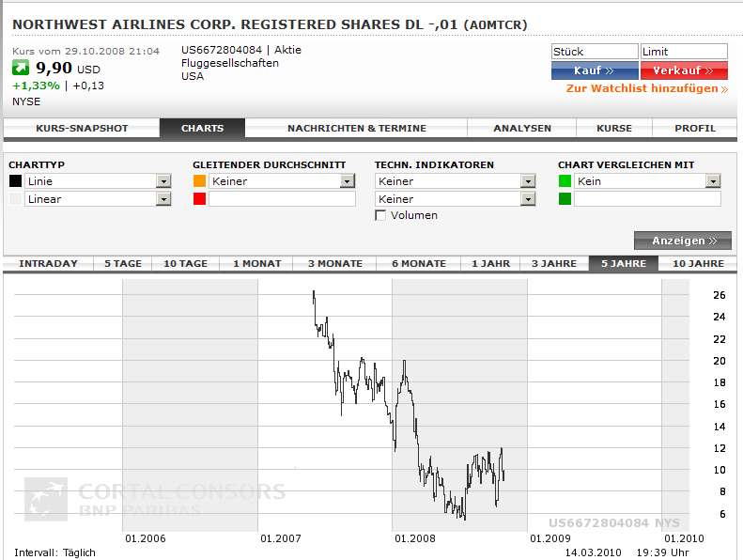The image size is (743, 560).
Task: Select the 10 Jahre time range
Action: [x=698, y=264]
